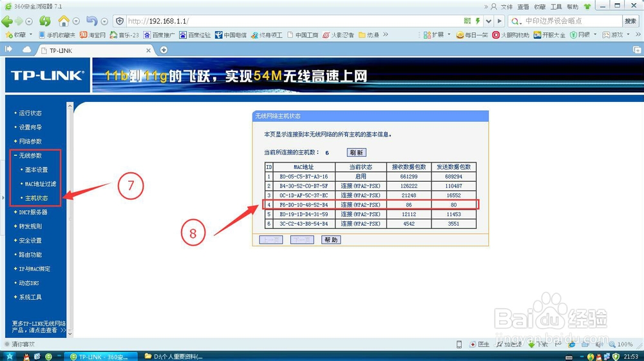Open the 文件 menu
Viewport: 644px width, 361px height.
507,6
